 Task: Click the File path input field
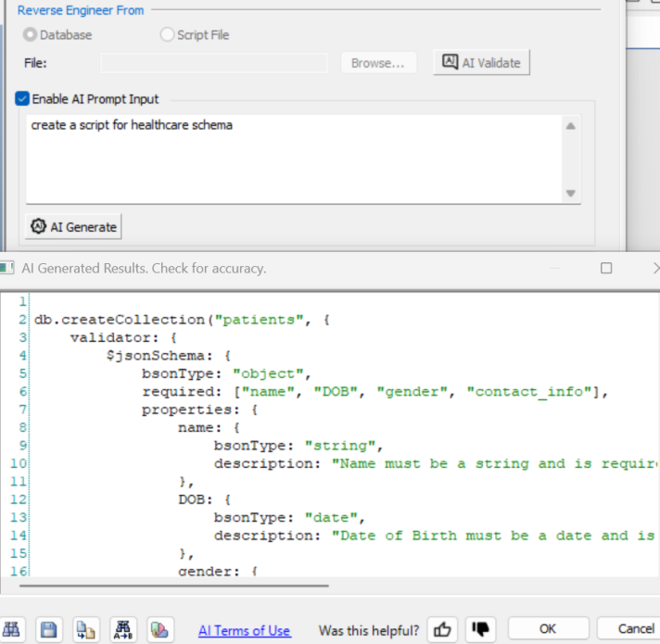click(214, 63)
